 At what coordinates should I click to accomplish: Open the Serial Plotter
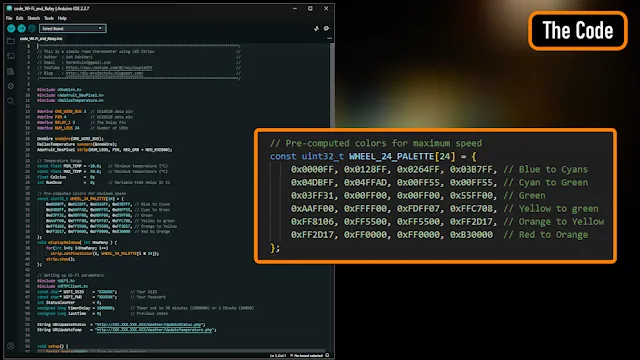click(316, 28)
